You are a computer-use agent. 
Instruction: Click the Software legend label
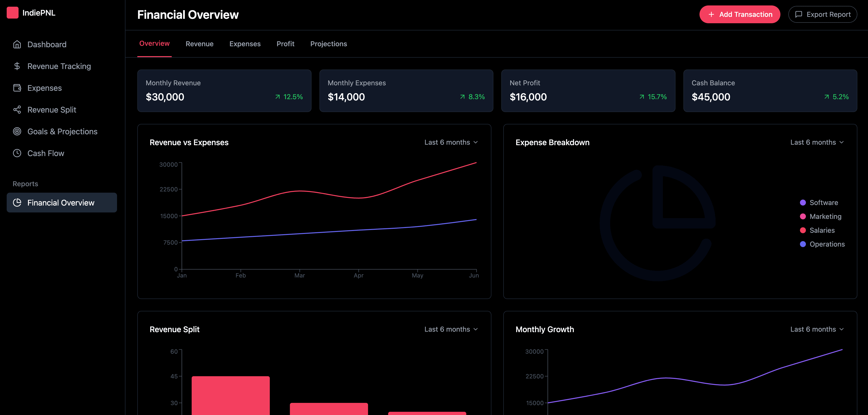pyautogui.click(x=823, y=203)
